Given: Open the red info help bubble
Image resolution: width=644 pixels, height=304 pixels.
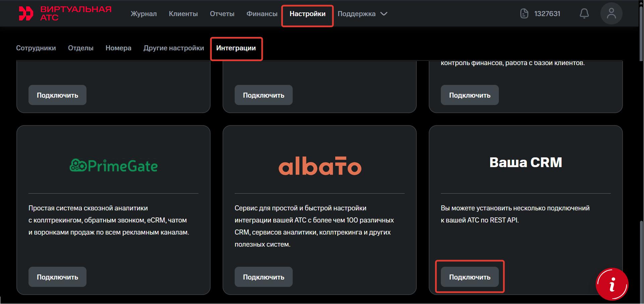Looking at the screenshot, I should 612,284.
